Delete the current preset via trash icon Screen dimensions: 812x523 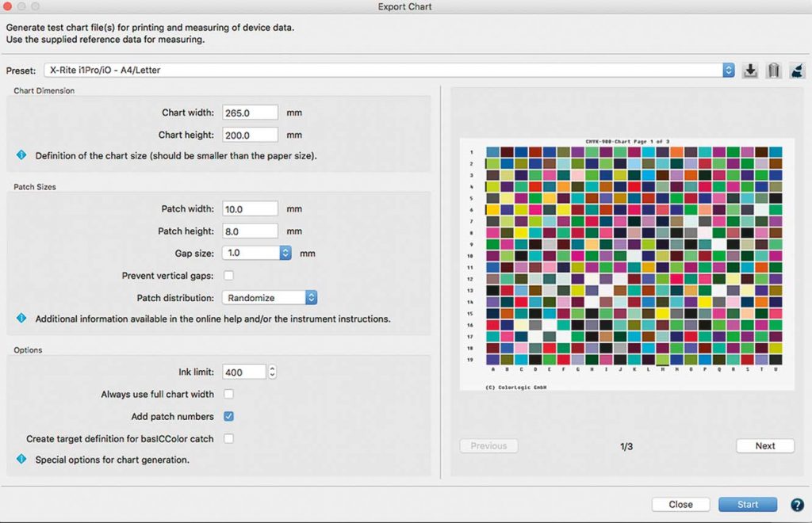773,70
